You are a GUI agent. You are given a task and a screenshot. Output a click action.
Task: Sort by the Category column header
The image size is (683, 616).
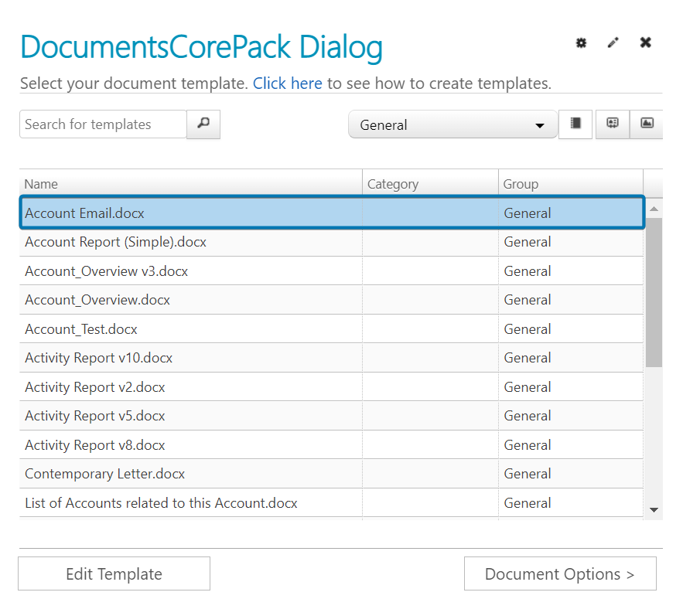click(x=430, y=184)
